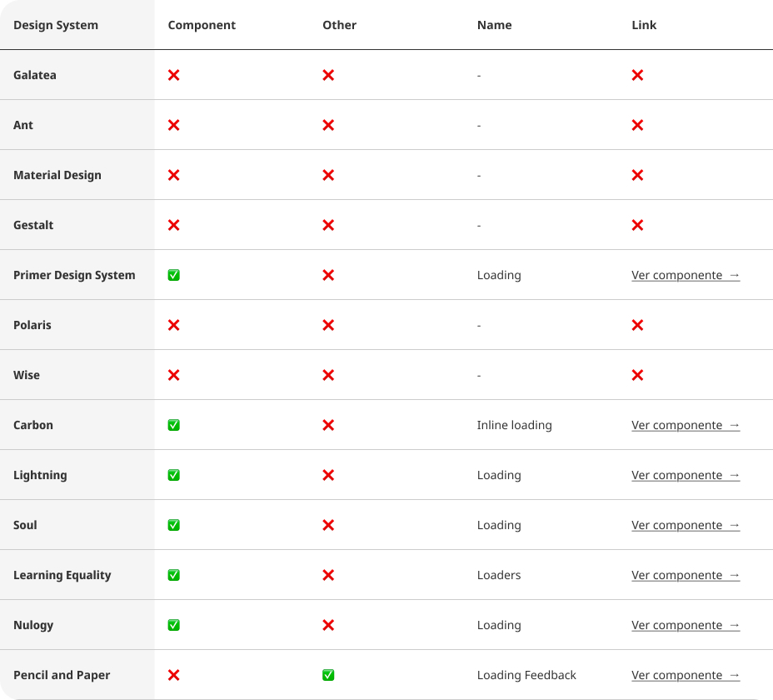Click the Link column header

(x=644, y=25)
